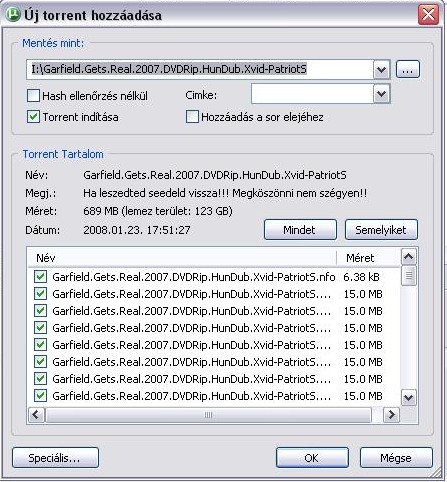Viewport: 447px width, 482px height.
Task: Click the horizontal scroll right arrow
Action: (391, 415)
